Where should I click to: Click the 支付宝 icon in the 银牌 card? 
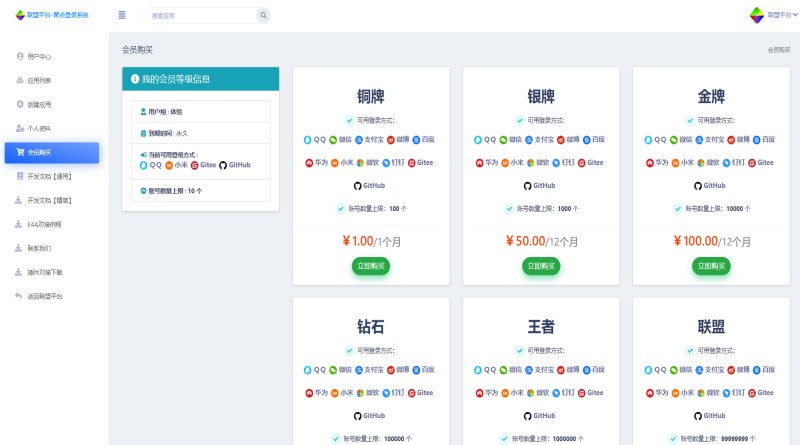(529, 140)
